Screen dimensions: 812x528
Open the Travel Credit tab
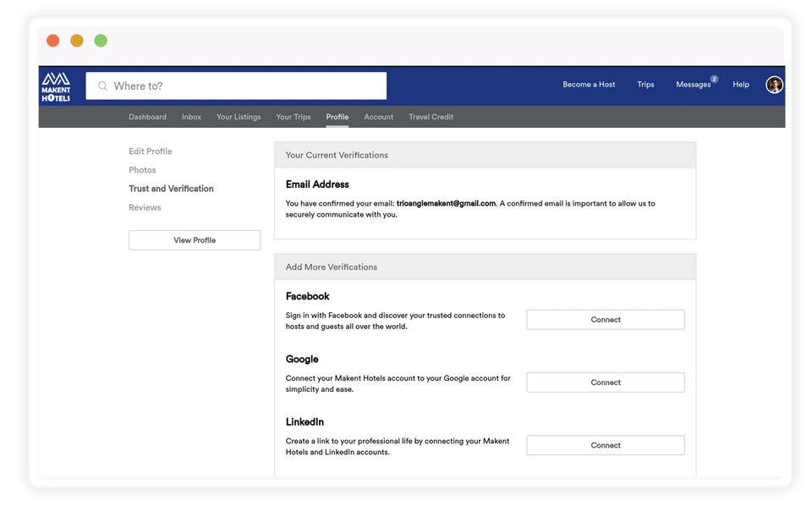click(431, 117)
